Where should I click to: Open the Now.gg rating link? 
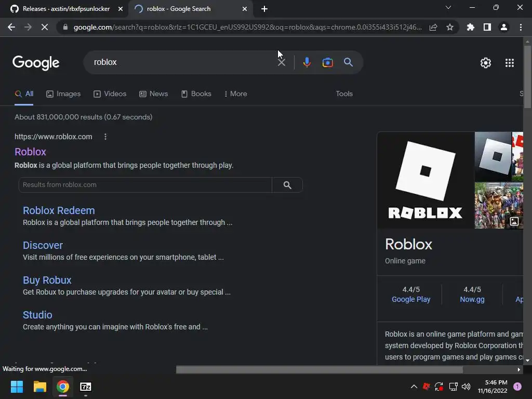[472, 299]
